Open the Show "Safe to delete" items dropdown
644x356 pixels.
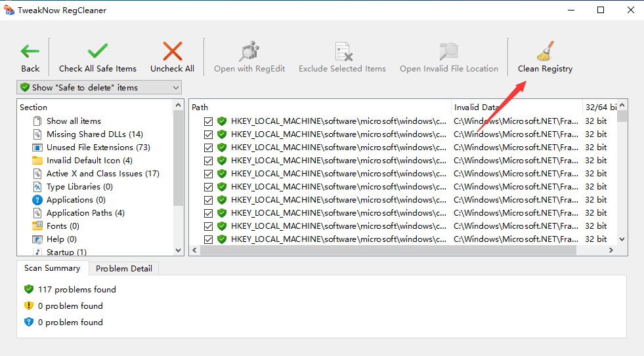[99, 87]
